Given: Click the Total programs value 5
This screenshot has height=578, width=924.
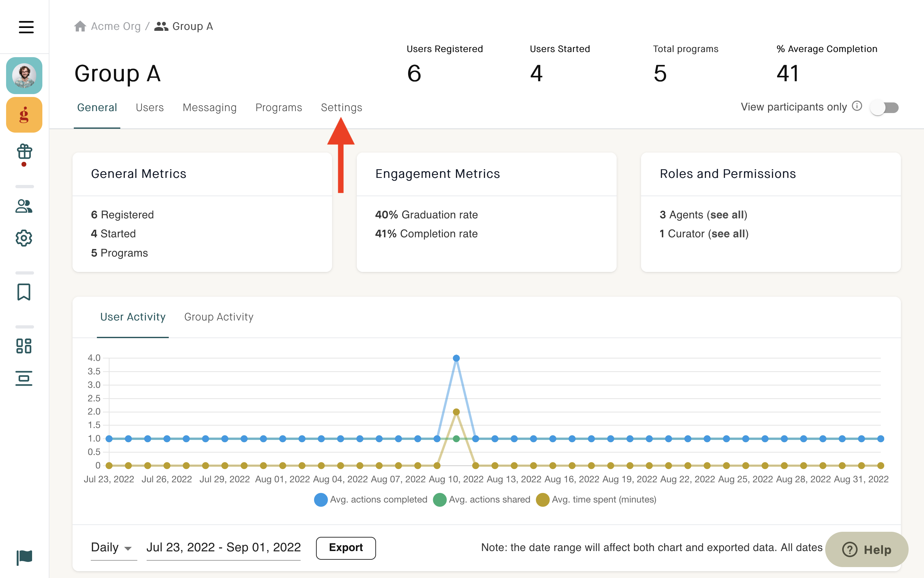Looking at the screenshot, I should point(661,74).
